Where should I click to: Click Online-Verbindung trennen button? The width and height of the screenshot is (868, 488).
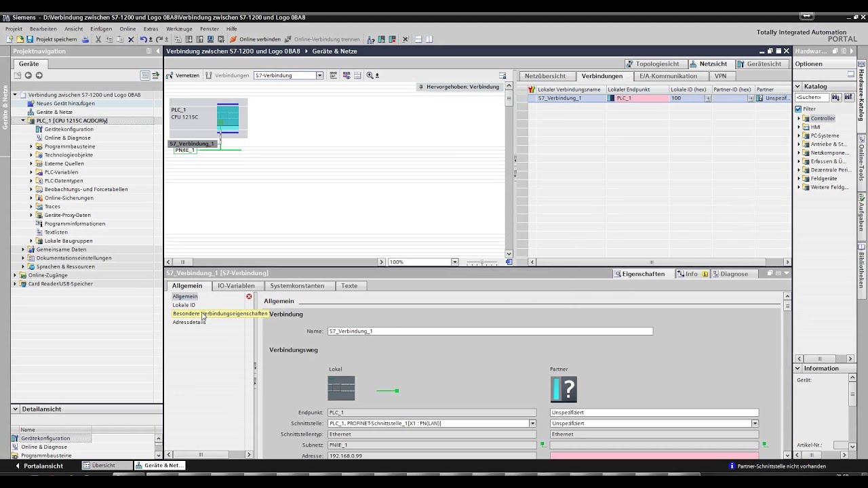coord(322,39)
